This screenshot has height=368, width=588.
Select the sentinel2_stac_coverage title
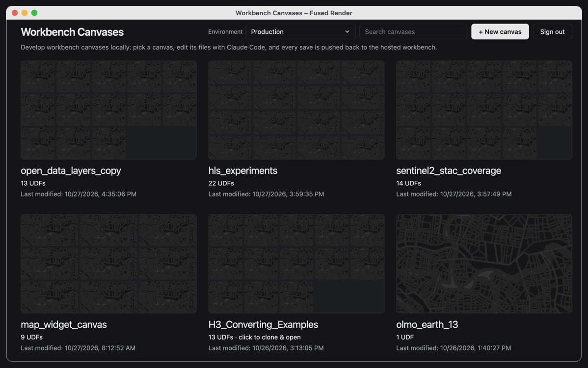449,170
